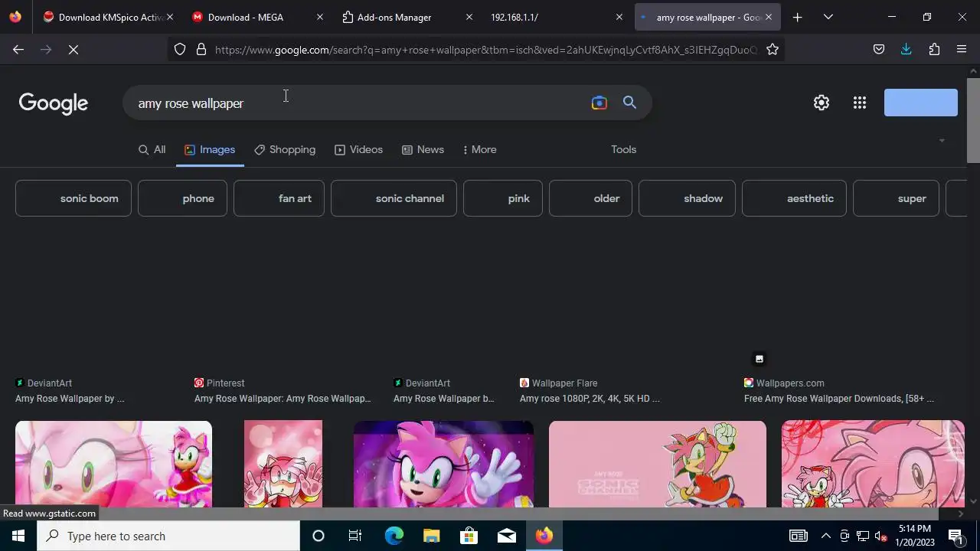The width and height of the screenshot is (980, 551).
Task: Open the small pink bubbles Amy thumbnail
Action: pos(283,464)
